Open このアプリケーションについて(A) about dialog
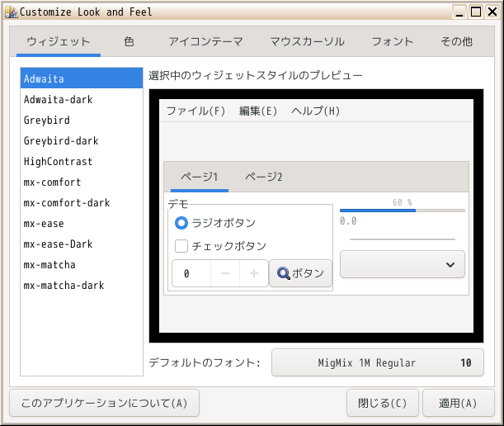Viewport: 504px width, 426px height. click(105, 403)
